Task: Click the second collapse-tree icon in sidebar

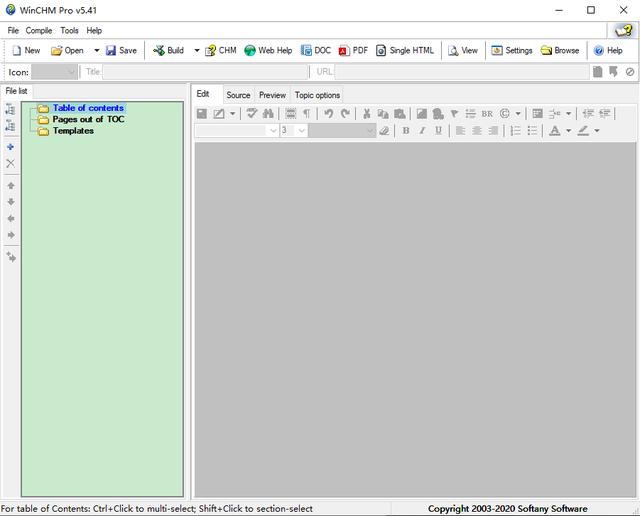Action: click(x=11, y=125)
